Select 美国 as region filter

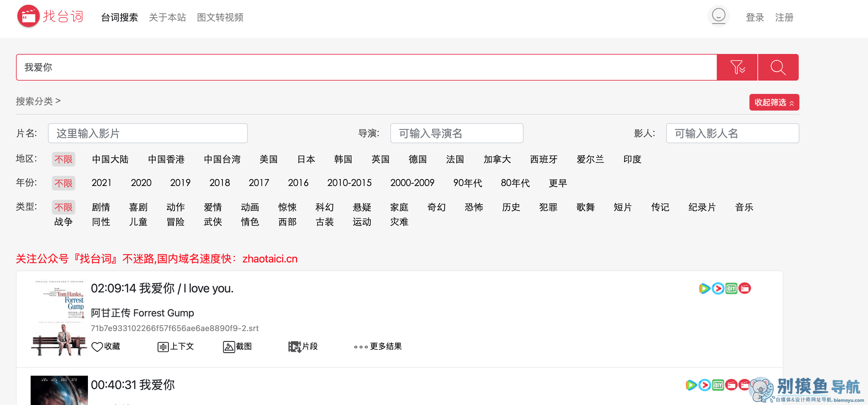point(268,159)
